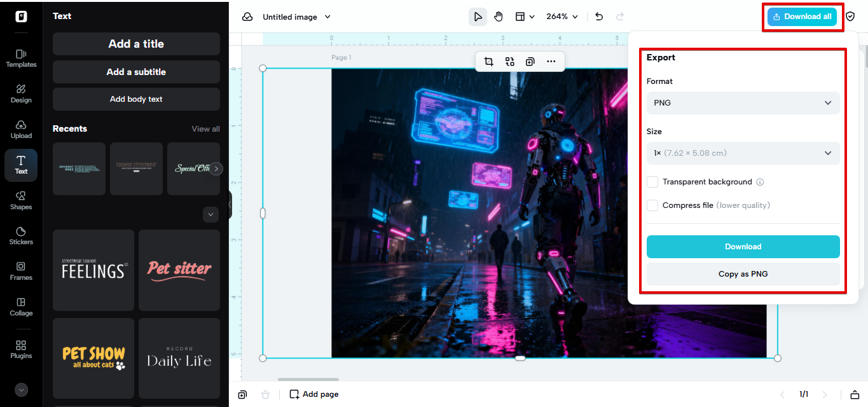Click the Undo arrow icon
This screenshot has height=407, width=868.
598,17
